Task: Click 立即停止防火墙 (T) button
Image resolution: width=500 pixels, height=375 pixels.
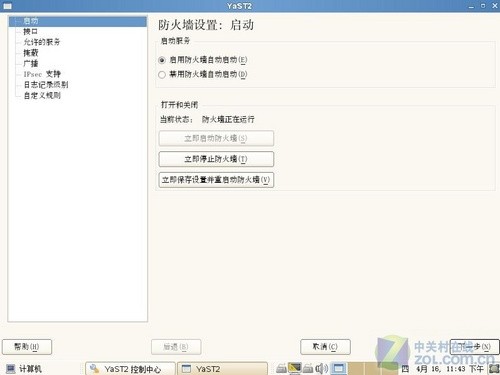Action: (216, 159)
